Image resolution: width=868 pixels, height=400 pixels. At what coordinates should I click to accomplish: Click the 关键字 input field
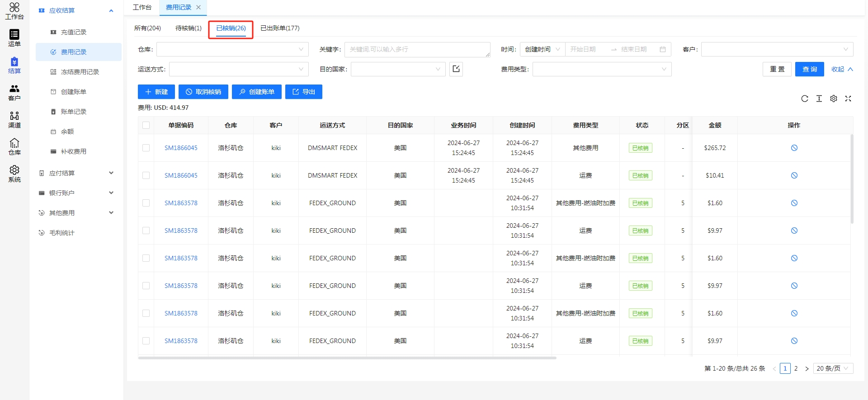coord(417,49)
